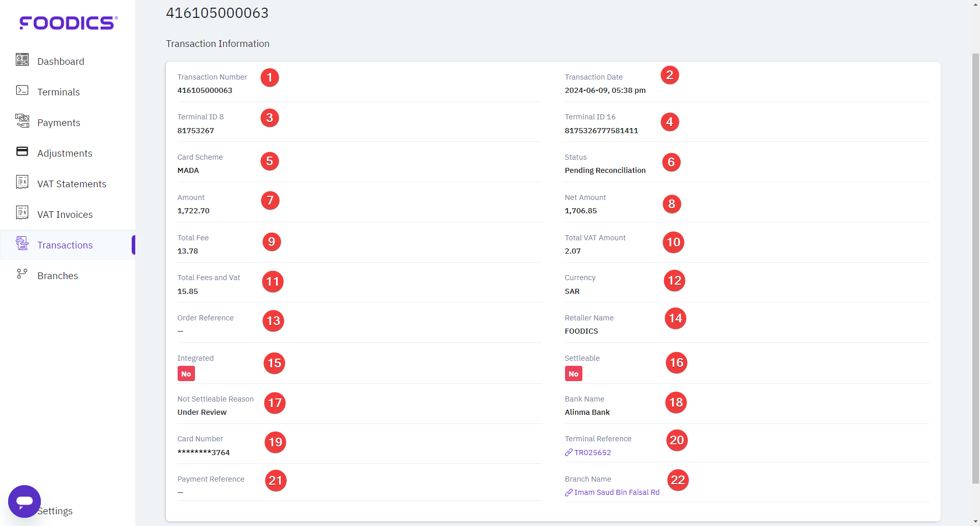Select the Terminals icon in sidebar
Image resolution: width=980 pixels, height=526 pixels.
pyautogui.click(x=22, y=90)
